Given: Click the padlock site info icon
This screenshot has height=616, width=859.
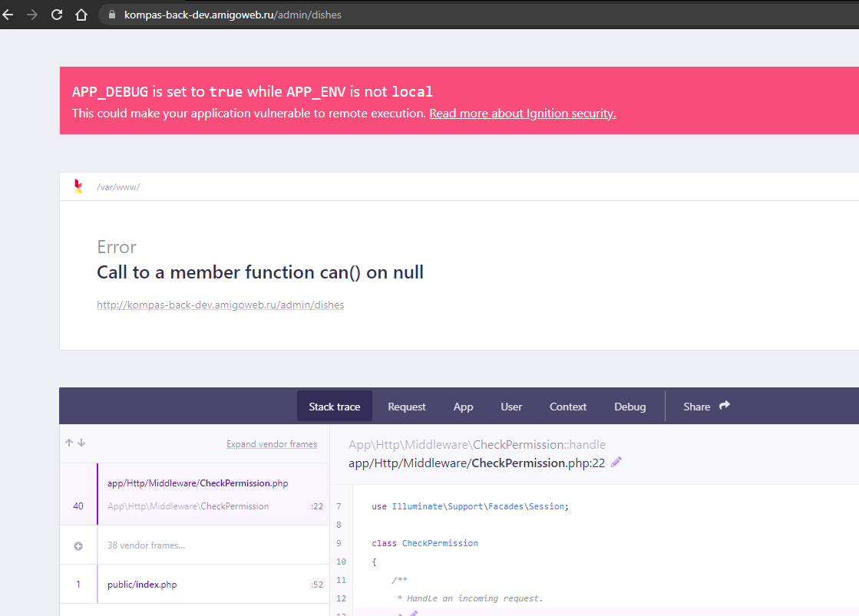Looking at the screenshot, I should pyautogui.click(x=111, y=15).
